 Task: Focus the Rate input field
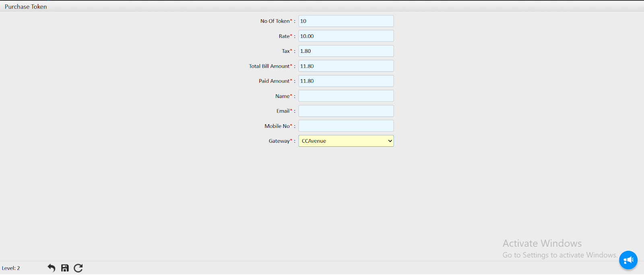(x=346, y=36)
